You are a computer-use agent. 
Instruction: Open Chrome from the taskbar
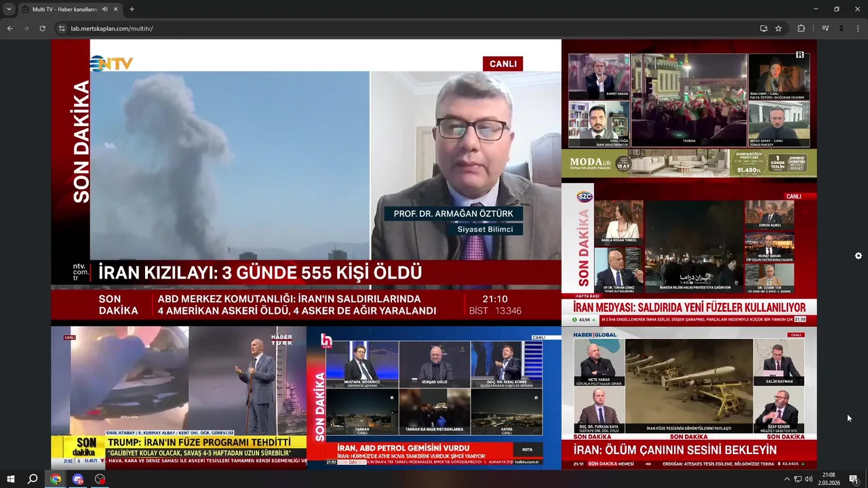56,479
